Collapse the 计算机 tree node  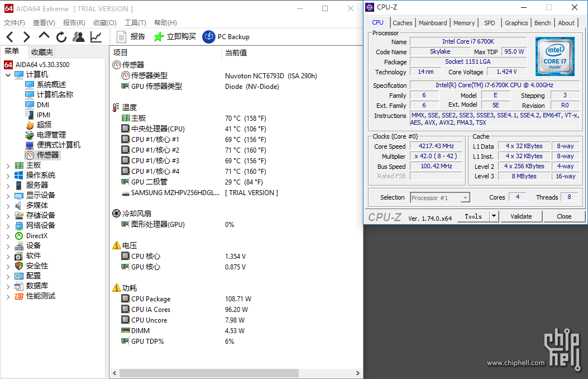(8, 75)
